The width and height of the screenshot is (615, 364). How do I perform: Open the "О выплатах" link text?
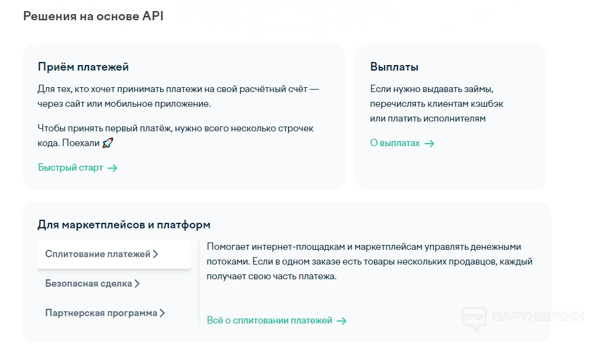(x=395, y=143)
